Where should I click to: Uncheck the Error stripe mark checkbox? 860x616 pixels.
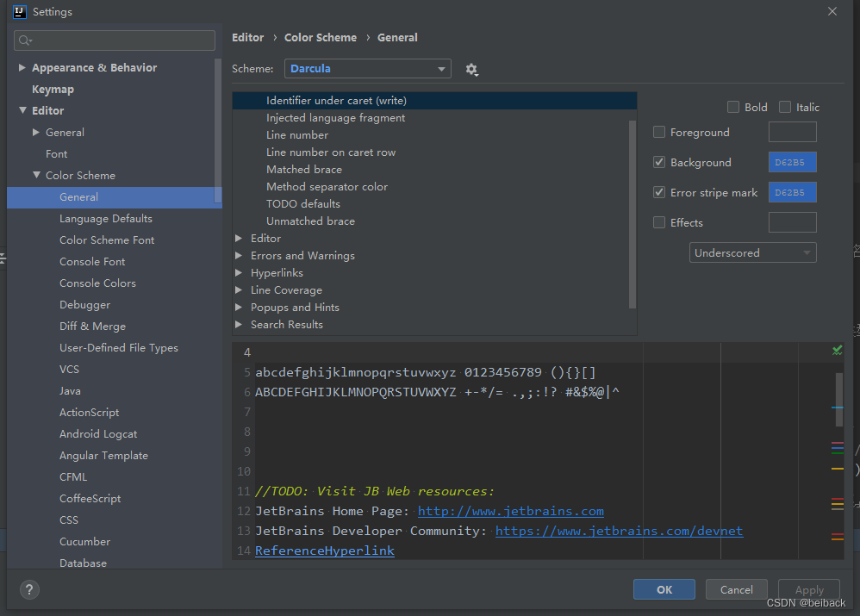pos(659,192)
